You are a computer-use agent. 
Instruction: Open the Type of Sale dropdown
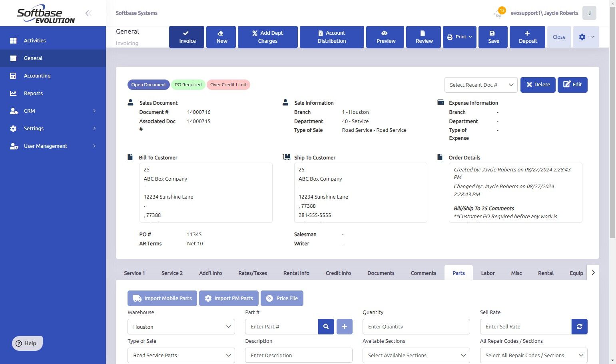click(x=181, y=355)
